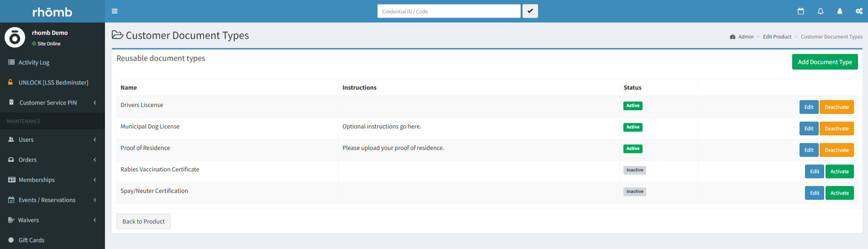Click the Activity Log list icon
The width and height of the screenshot is (868, 249).
(11, 62)
